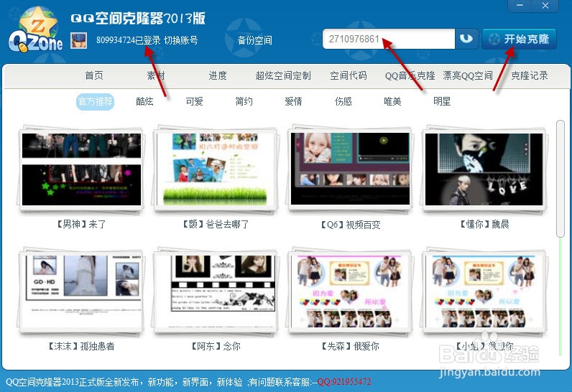Click the 【懂你】魏晨 caption text
Image resolution: width=572 pixels, height=392 pixels.
coord(484,225)
